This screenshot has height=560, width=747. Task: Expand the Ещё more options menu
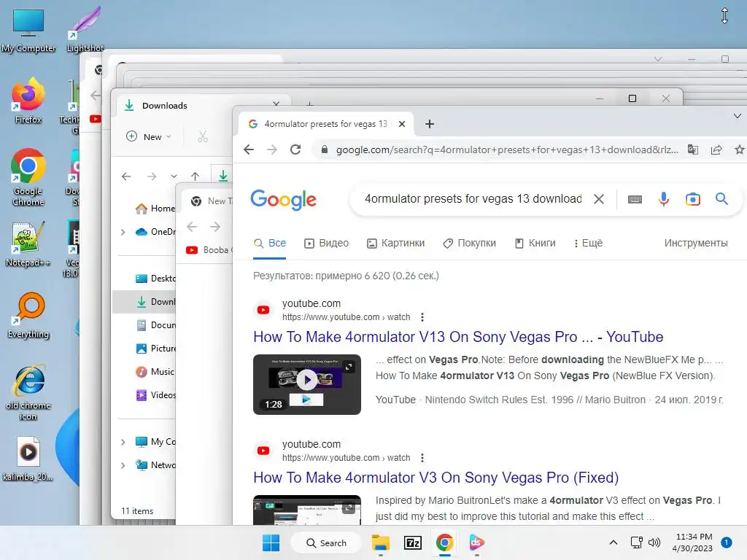pos(589,244)
